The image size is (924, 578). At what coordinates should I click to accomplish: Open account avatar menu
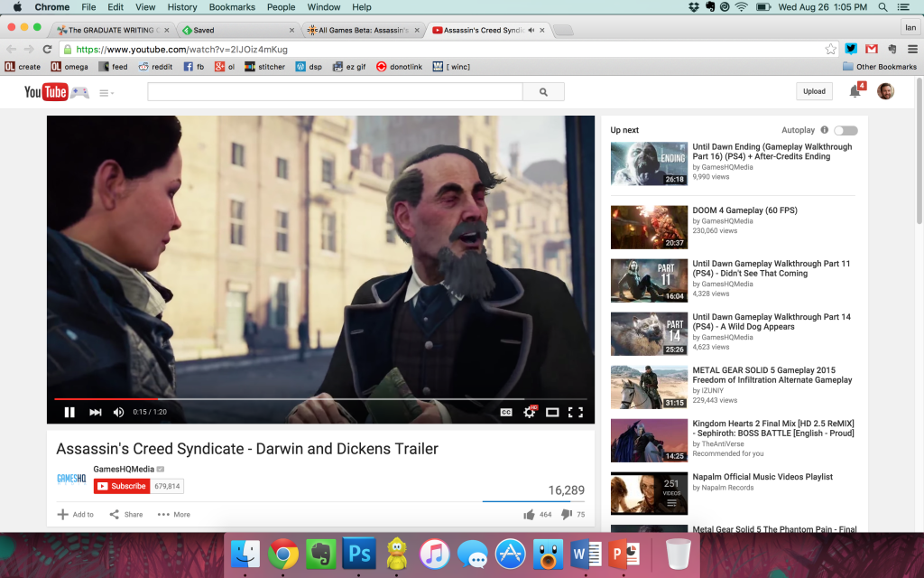click(x=885, y=91)
